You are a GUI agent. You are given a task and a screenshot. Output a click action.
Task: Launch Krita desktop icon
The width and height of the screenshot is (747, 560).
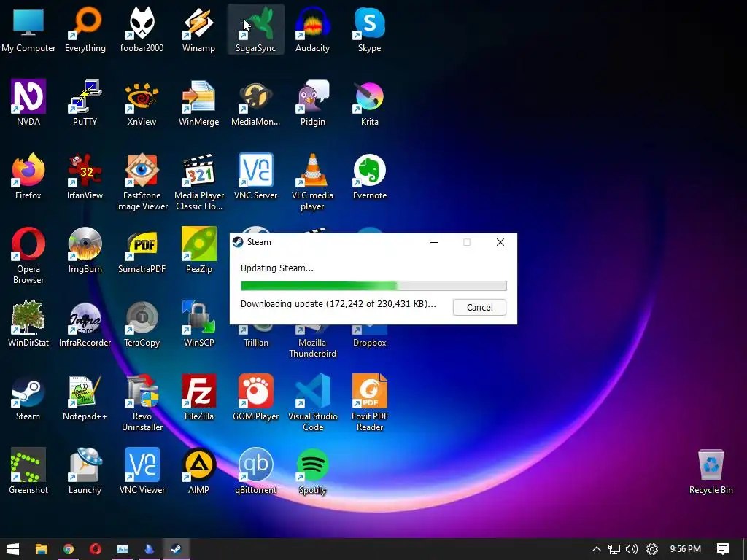370,103
